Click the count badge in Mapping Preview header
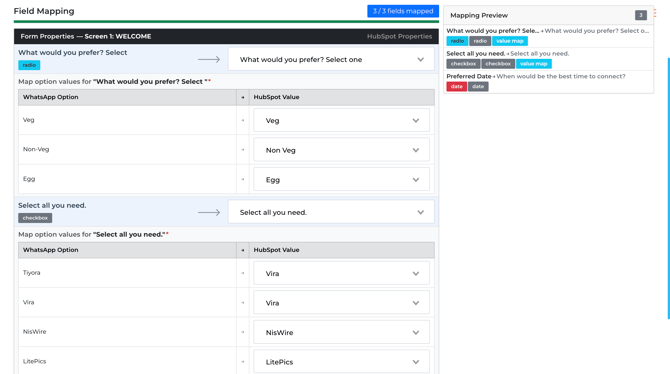The height and width of the screenshot is (374, 670). click(641, 15)
